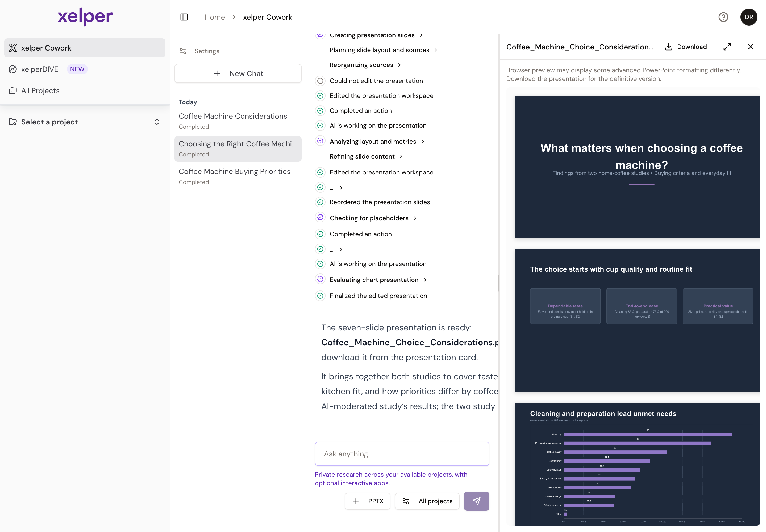Open Coffee Machine Considerations chat

(238, 121)
